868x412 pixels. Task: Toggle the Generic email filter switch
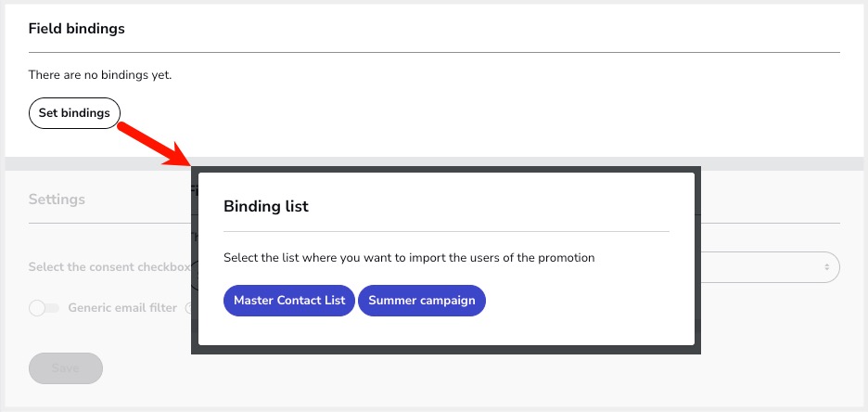[x=44, y=308]
